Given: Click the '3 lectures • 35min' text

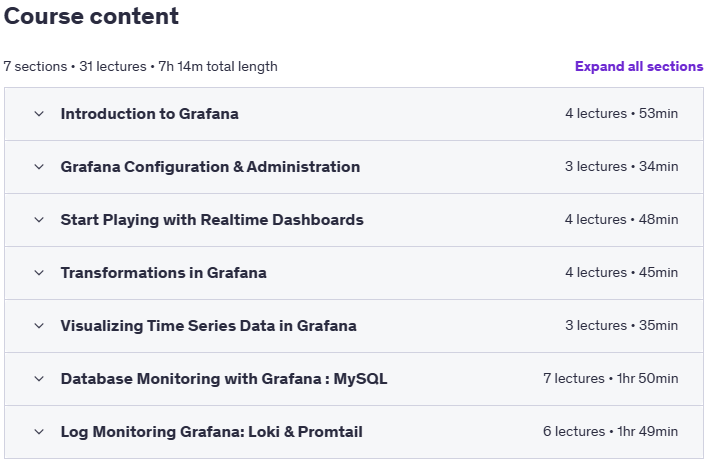Looking at the screenshot, I should 621,325.
